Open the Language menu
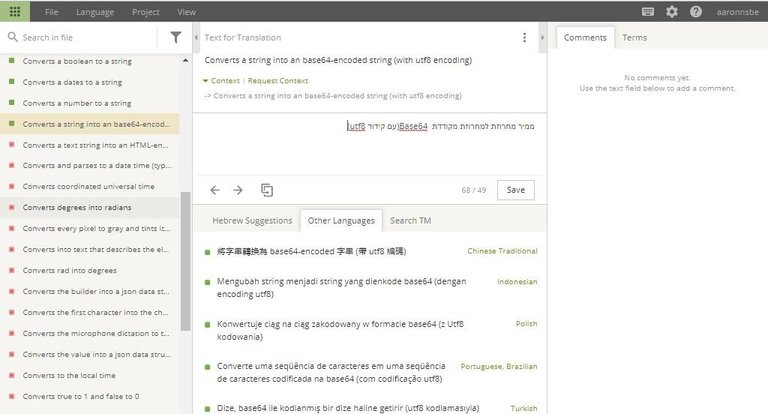 [94, 12]
